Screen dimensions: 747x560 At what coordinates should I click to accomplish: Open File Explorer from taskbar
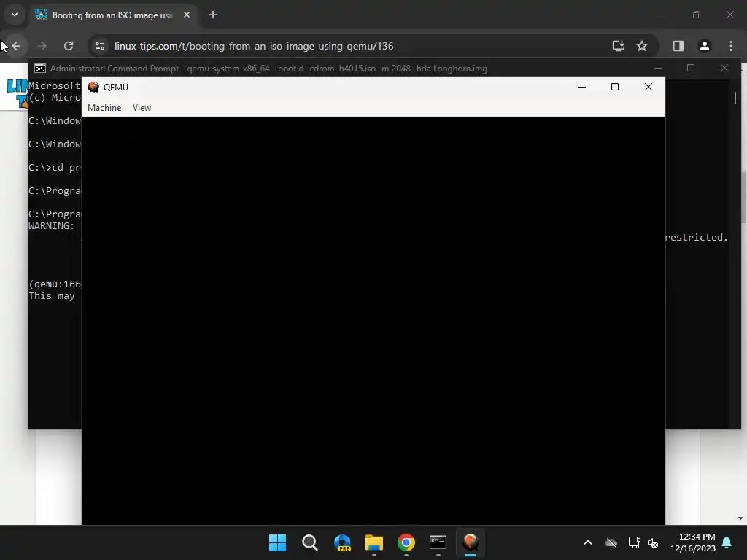[x=374, y=542]
